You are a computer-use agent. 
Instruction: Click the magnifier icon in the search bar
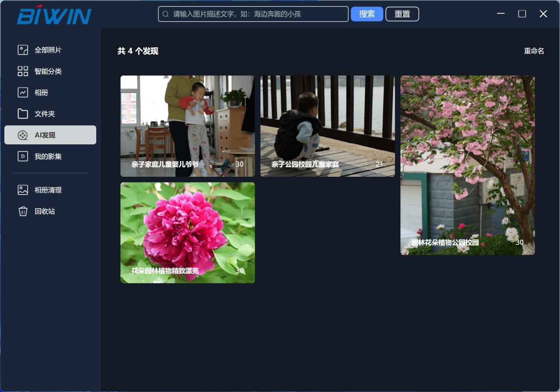(x=166, y=14)
